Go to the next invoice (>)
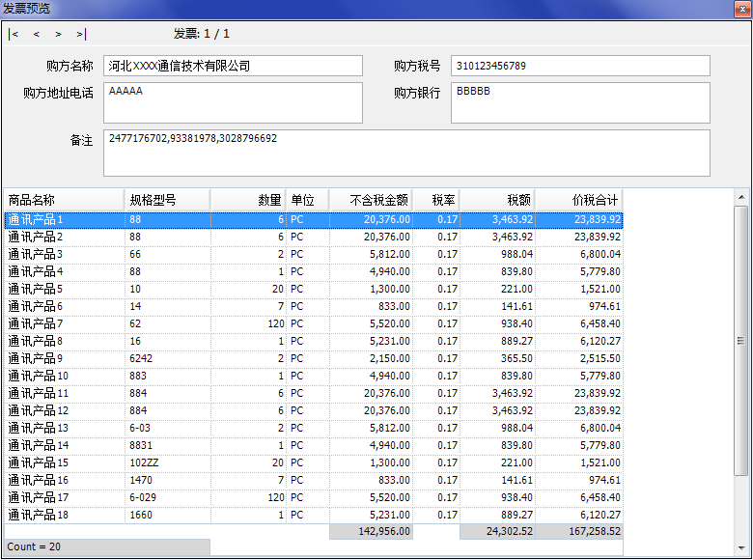 coord(58,34)
